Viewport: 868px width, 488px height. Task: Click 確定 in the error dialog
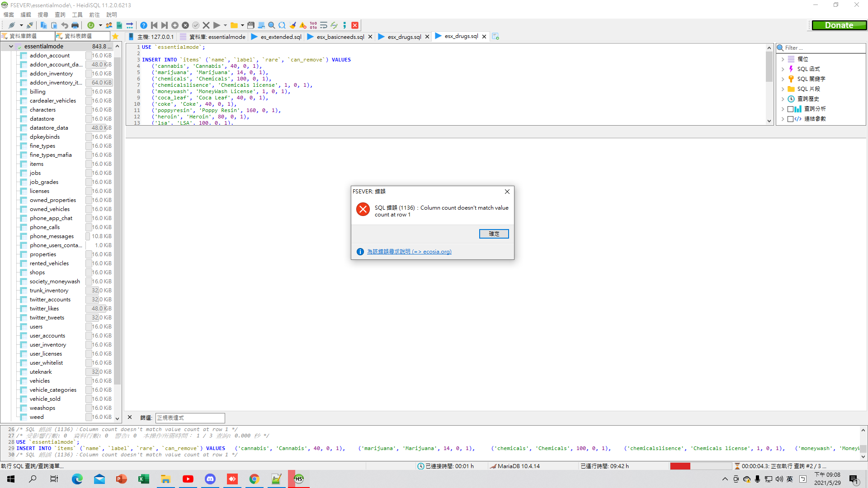tap(494, 234)
